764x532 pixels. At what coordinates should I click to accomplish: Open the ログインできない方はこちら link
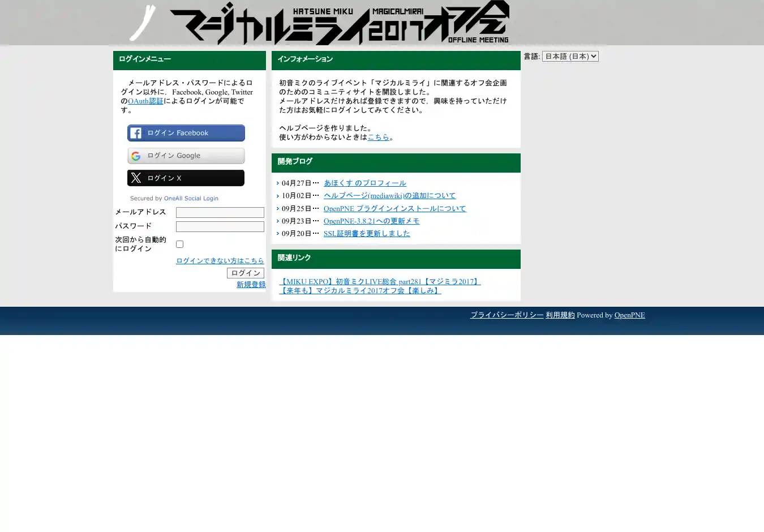tap(220, 261)
